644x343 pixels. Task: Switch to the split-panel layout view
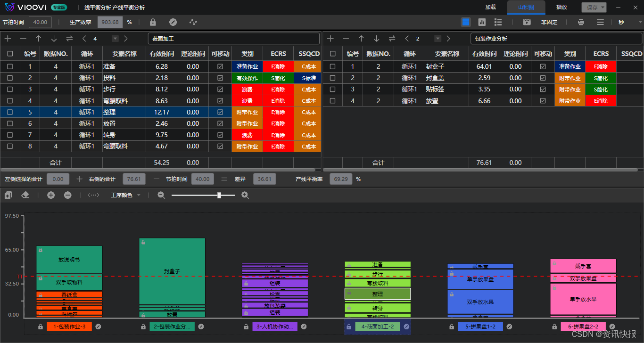tap(466, 22)
